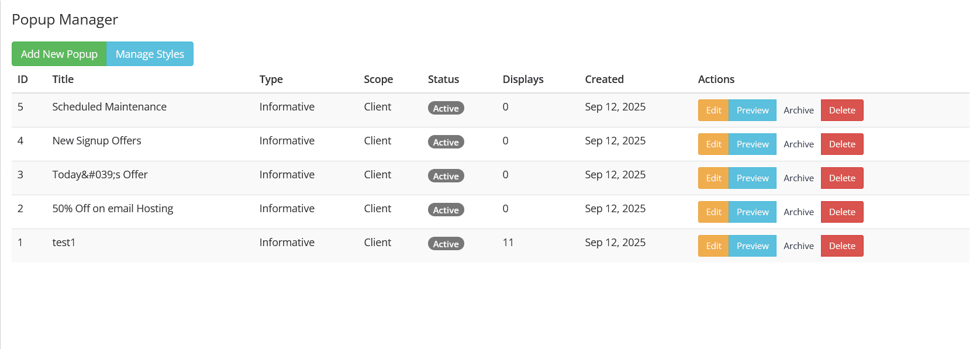Image resolution: width=980 pixels, height=349 pixels.
Task: Delete the 50% Off on email Hosting popup
Action: 841,212
